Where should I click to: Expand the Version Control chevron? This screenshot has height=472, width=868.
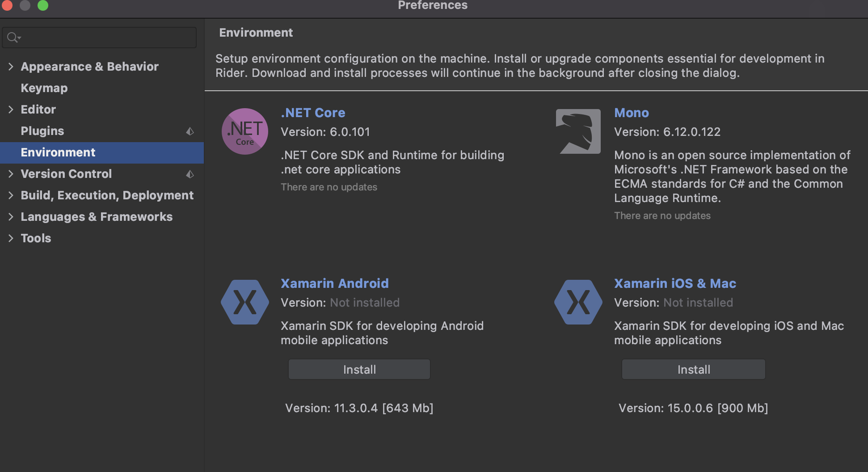11,174
